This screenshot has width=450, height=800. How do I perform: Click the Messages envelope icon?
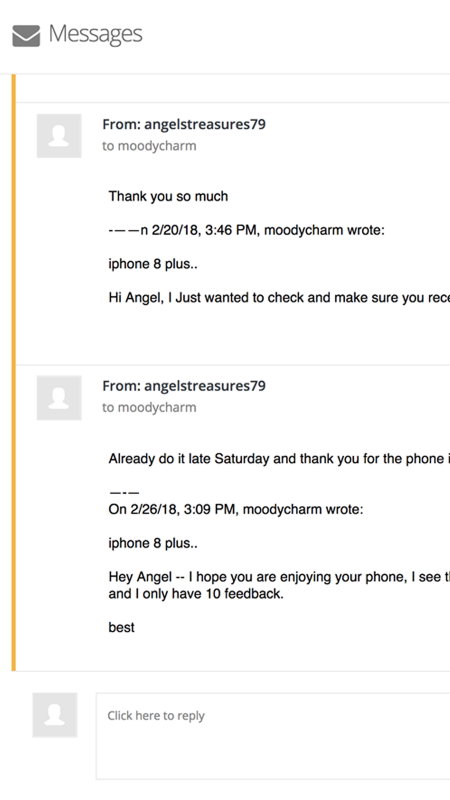(x=26, y=36)
